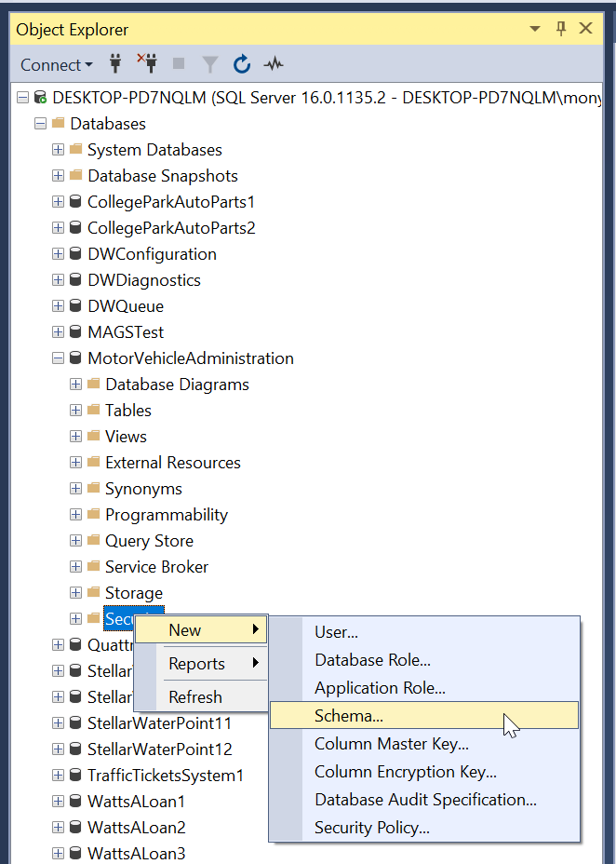Image resolution: width=616 pixels, height=864 pixels.
Task: Click the Service Broker folder icon
Action: click(x=94, y=566)
